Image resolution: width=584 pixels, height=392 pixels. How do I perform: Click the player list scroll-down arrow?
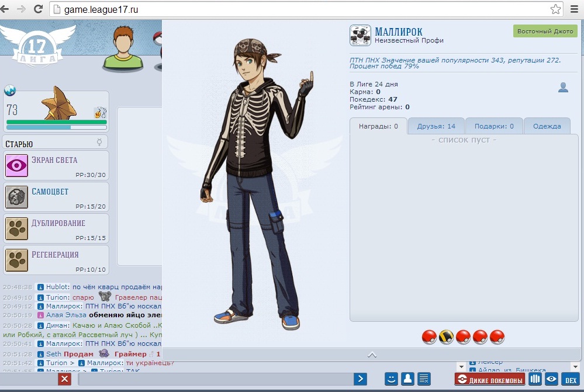575,367
